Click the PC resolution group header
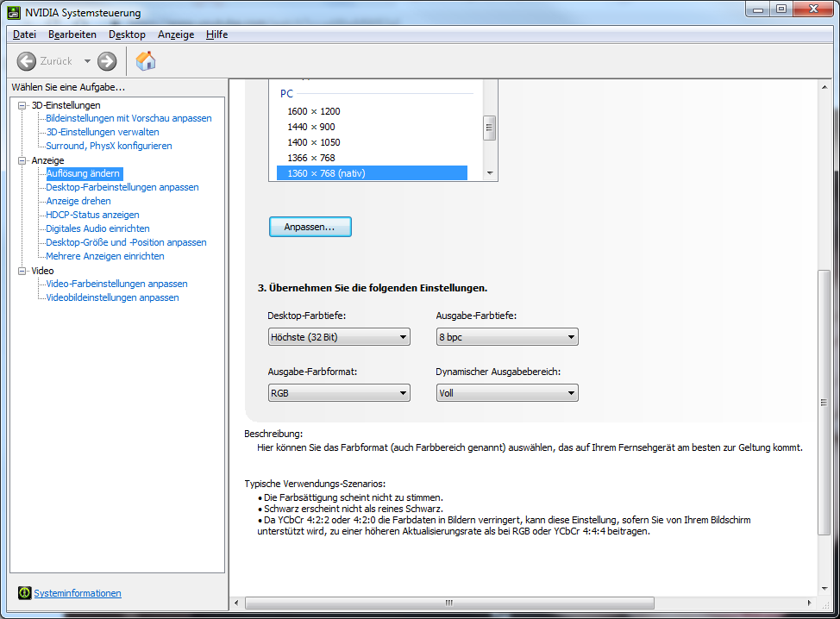The height and width of the screenshot is (619, 840). tap(286, 94)
